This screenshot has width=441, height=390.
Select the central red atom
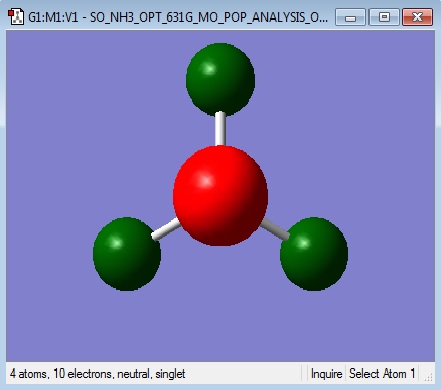[220, 196]
